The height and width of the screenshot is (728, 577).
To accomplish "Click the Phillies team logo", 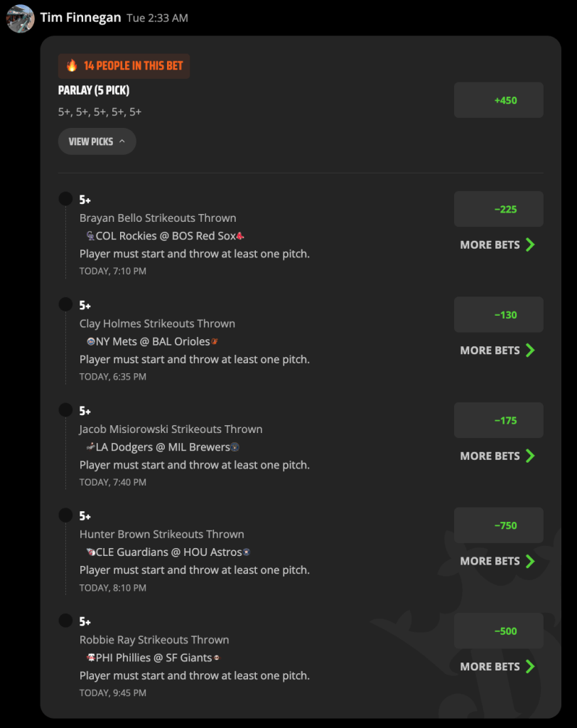I will click(91, 658).
